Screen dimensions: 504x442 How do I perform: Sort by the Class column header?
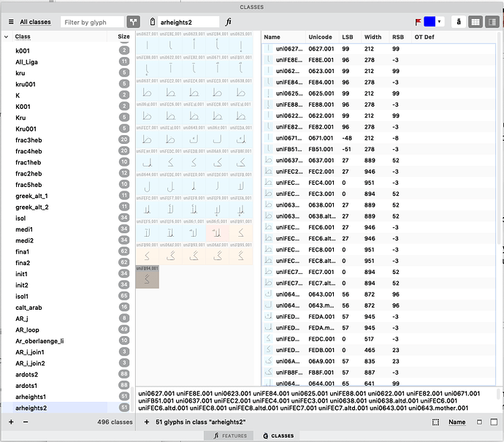point(23,37)
